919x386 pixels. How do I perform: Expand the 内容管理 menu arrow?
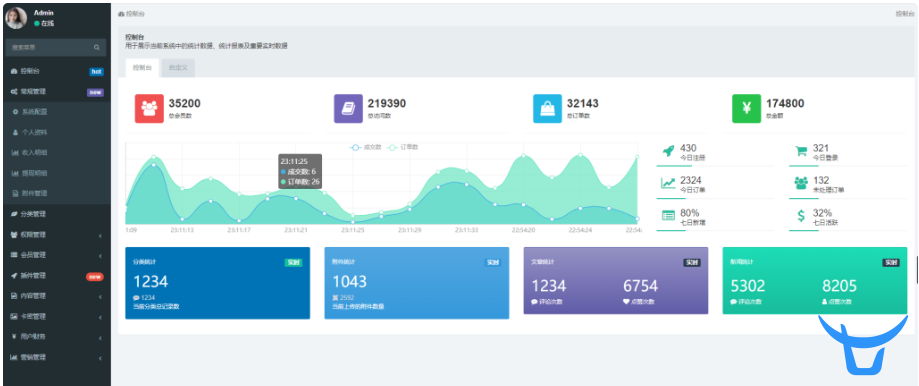100,297
